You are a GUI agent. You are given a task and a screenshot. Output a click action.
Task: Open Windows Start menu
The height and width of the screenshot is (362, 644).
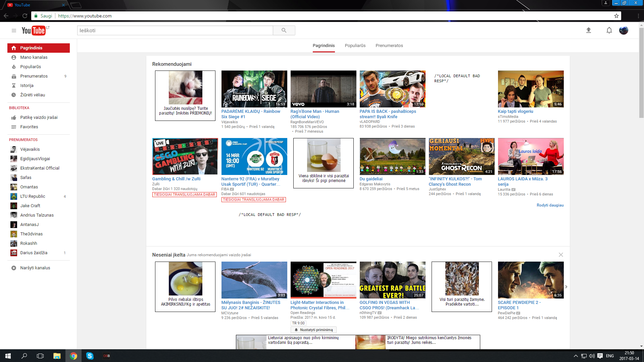pos(8,356)
